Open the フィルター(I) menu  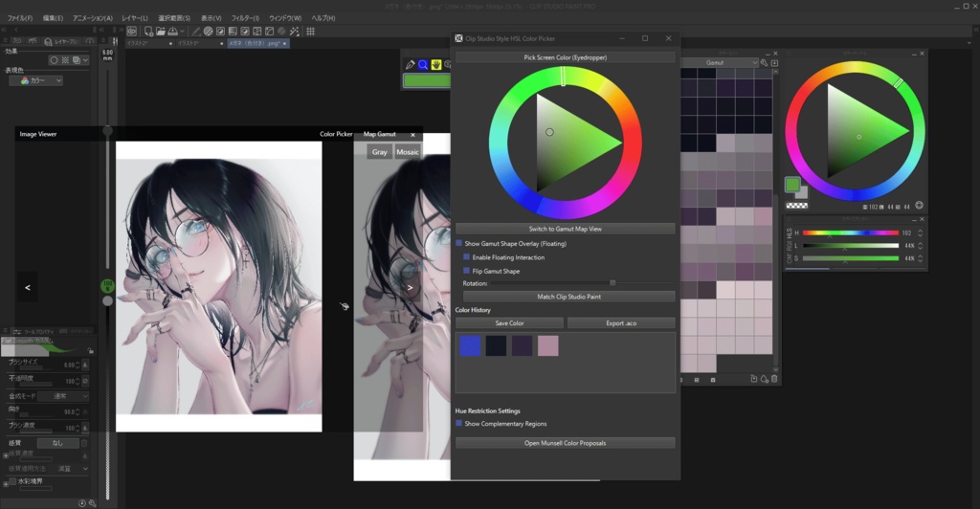[245, 18]
